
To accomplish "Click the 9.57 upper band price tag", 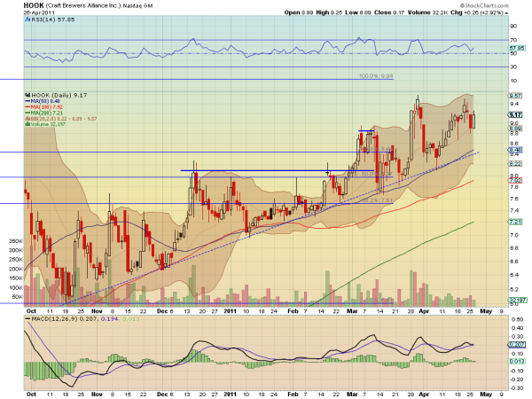I will click(x=515, y=96).
